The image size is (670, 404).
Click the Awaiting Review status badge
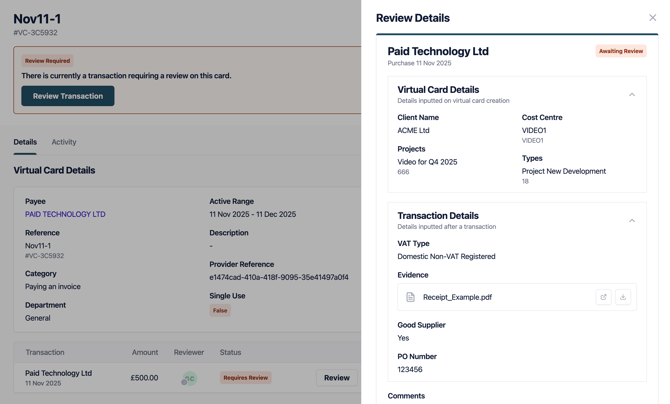point(620,51)
